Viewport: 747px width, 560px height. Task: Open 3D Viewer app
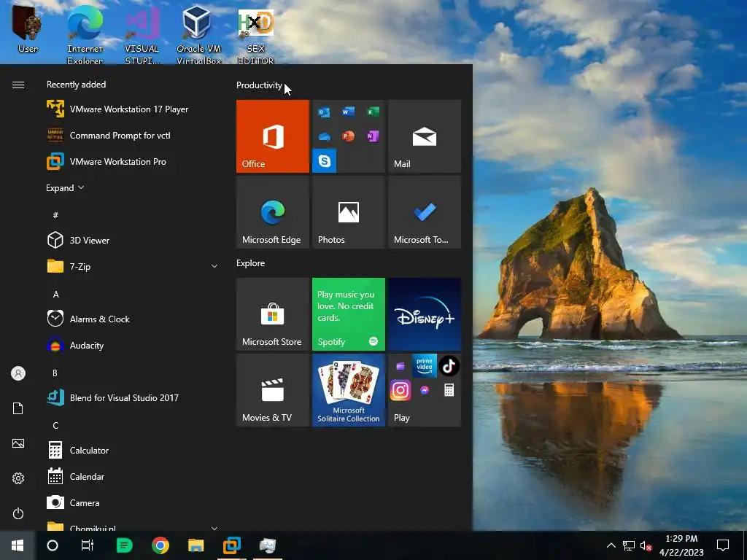coord(128,240)
